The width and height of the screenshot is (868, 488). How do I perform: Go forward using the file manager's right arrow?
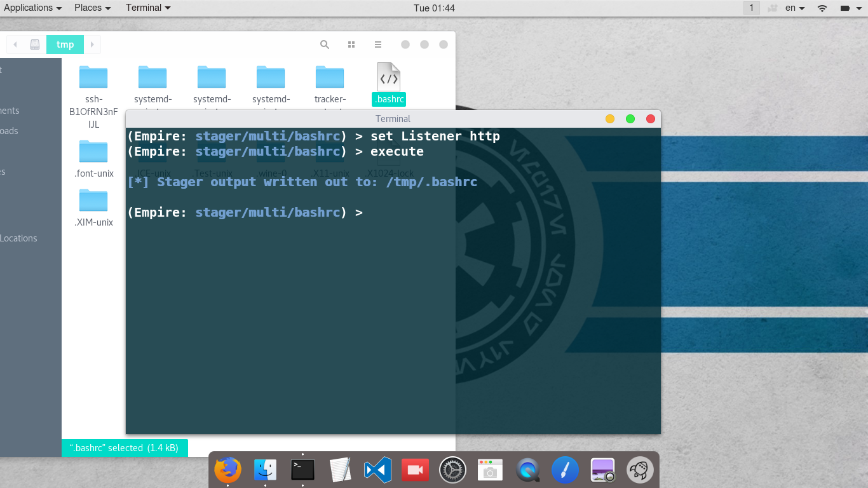(92, 44)
